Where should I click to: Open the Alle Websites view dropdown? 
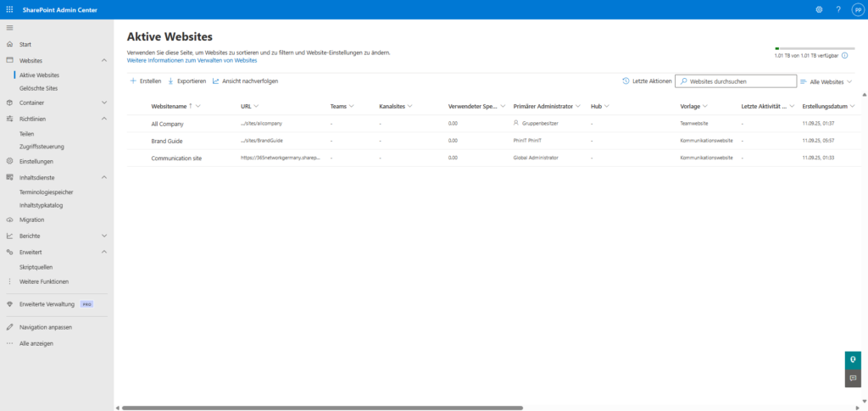[x=826, y=81]
